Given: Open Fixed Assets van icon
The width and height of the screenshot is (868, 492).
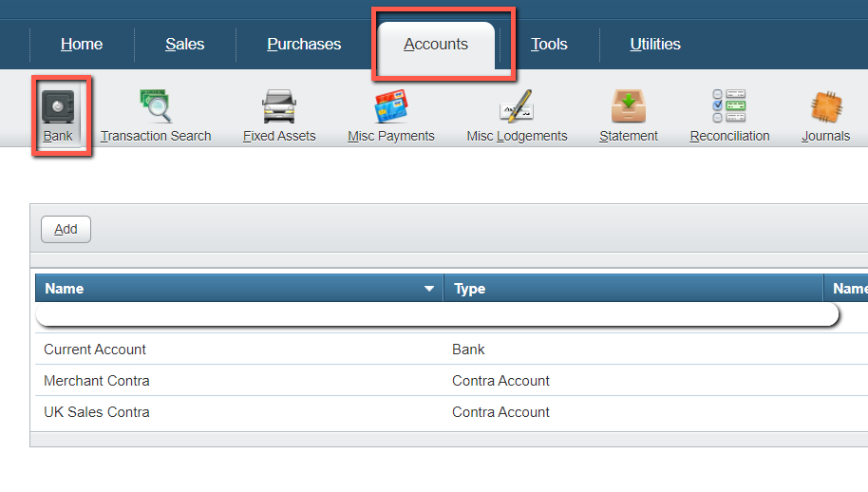Looking at the screenshot, I should tap(279, 107).
